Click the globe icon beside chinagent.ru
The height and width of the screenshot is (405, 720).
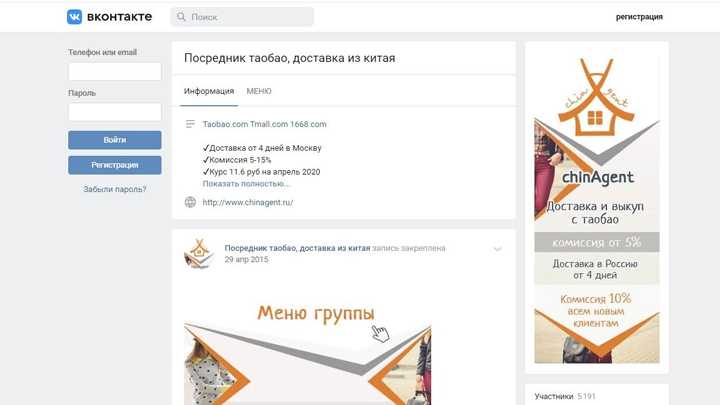(x=190, y=202)
